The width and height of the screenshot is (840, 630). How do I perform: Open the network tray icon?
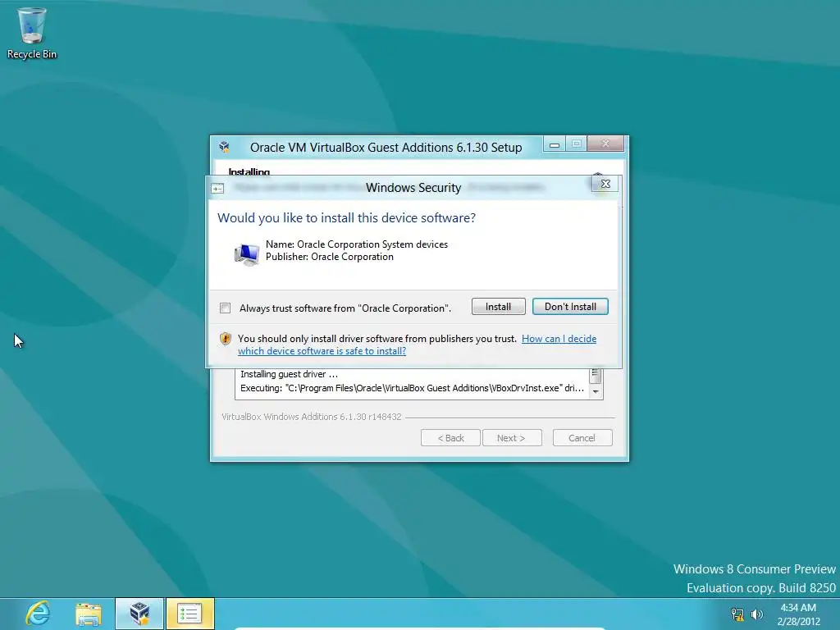tap(737, 614)
